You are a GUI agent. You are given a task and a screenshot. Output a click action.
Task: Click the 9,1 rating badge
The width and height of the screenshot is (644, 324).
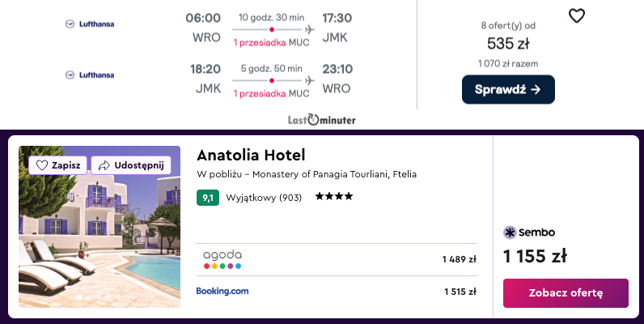coord(208,198)
